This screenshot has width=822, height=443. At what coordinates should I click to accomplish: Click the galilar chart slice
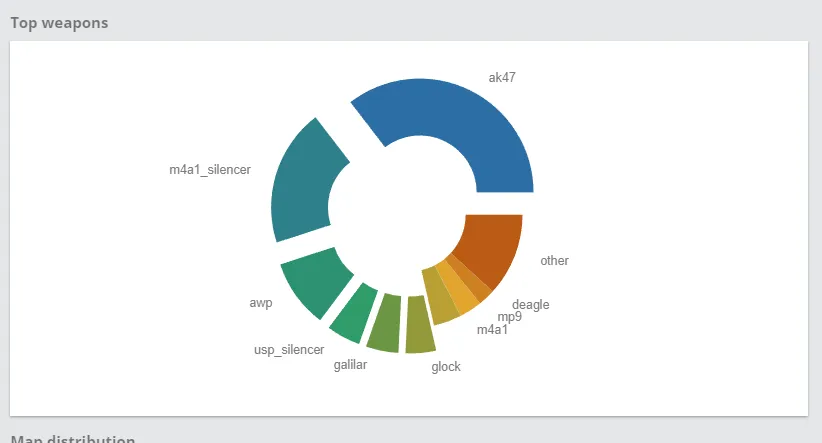(384, 323)
